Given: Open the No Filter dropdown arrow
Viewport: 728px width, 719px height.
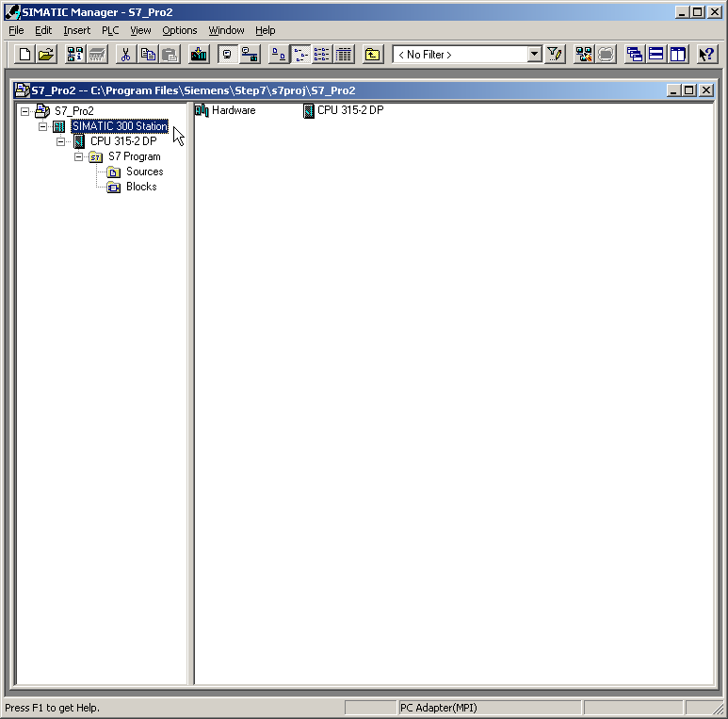Looking at the screenshot, I should tap(534, 55).
